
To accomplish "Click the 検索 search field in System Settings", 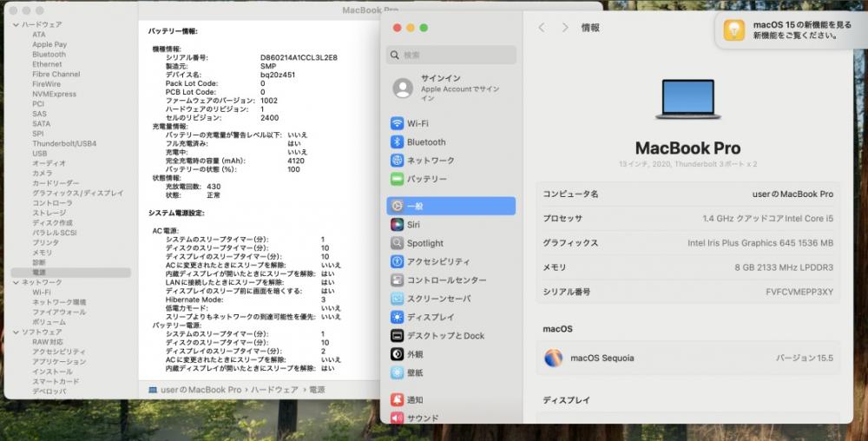I will point(451,55).
